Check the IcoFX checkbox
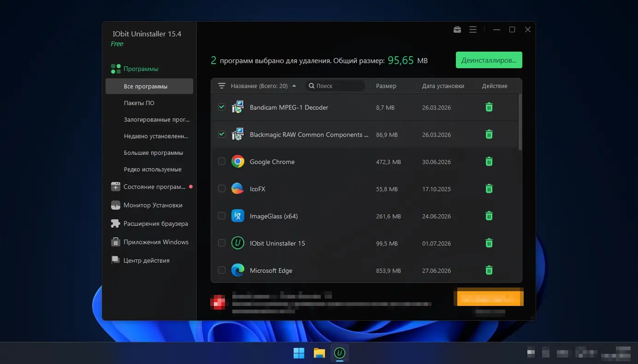The width and height of the screenshot is (638, 364). click(222, 188)
